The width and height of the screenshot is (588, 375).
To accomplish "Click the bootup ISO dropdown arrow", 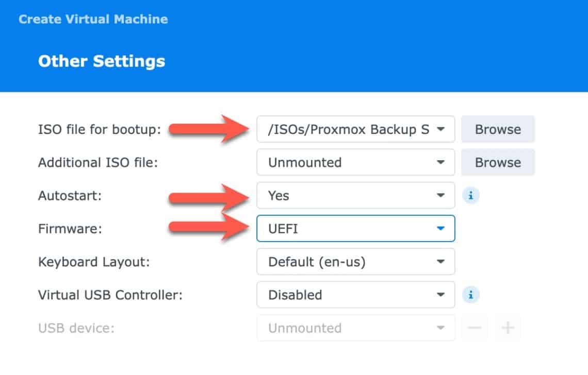I will click(x=440, y=129).
